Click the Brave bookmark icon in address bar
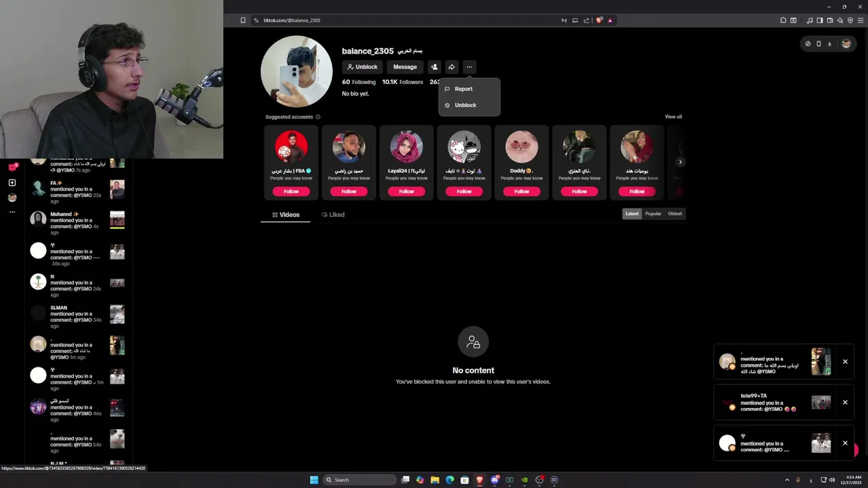Screen dimensions: 868x488 click(x=243, y=20)
